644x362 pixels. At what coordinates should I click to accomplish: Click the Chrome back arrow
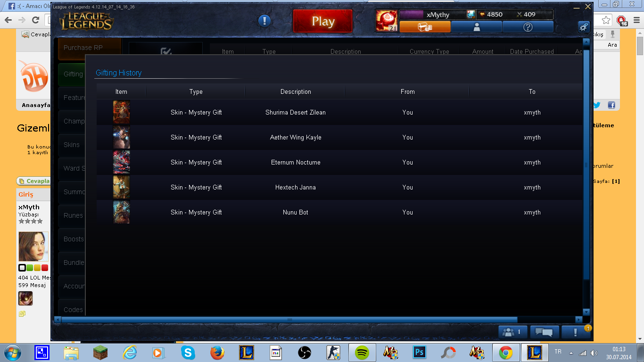coord(8,20)
